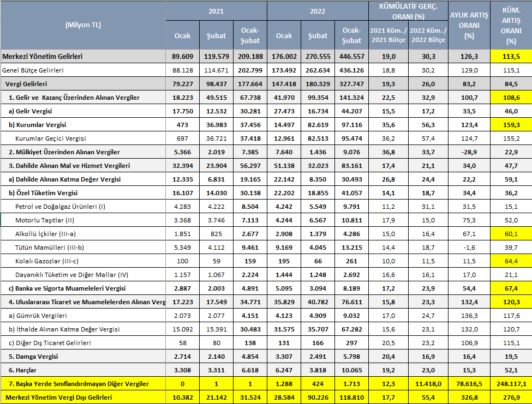Select the 248.117,1 cell in the yellow row
The width and height of the screenshot is (532, 404).
coord(511,384)
